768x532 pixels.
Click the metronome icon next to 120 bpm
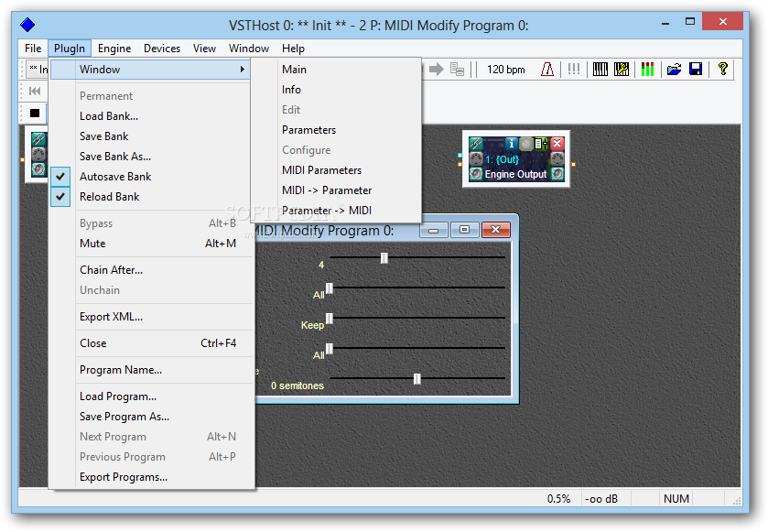coord(547,69)
